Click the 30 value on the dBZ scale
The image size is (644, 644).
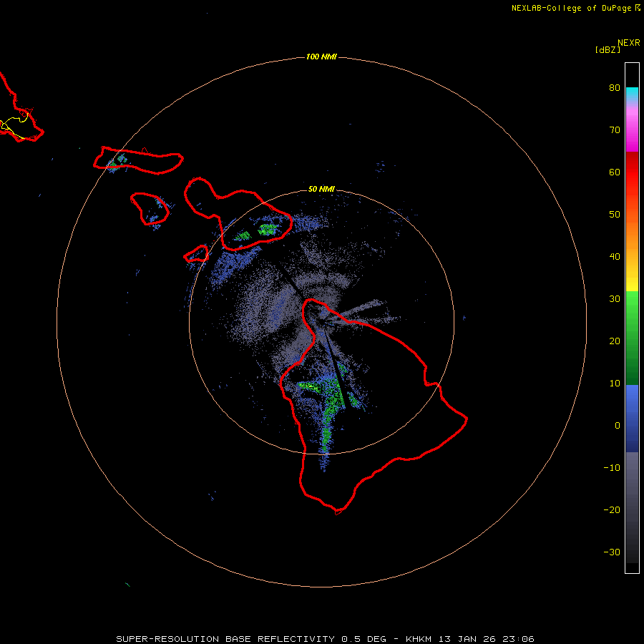(x=615, y=299)
